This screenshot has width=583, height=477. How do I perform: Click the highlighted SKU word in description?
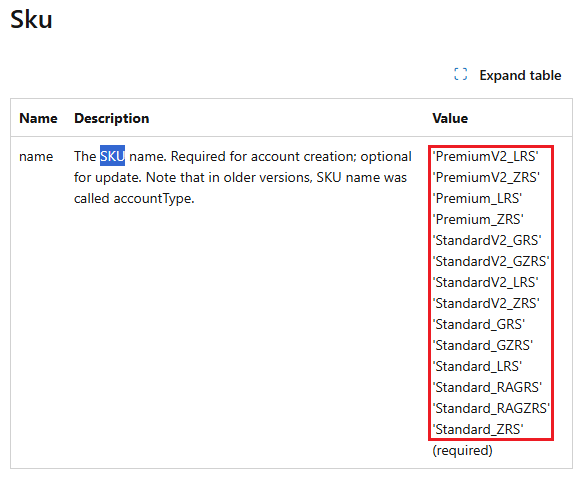pyautogui.click(x=112, y=156)
